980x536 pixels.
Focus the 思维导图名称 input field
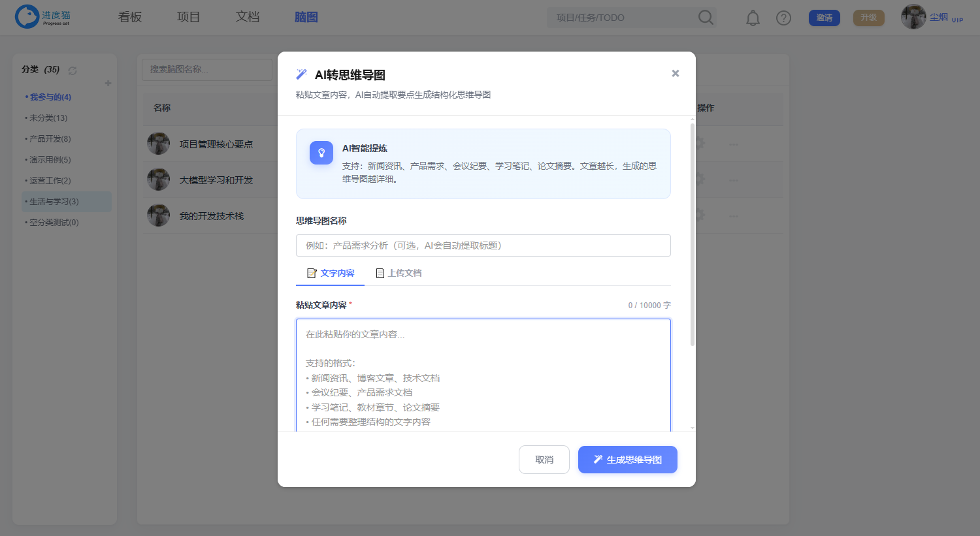[483, 245]
